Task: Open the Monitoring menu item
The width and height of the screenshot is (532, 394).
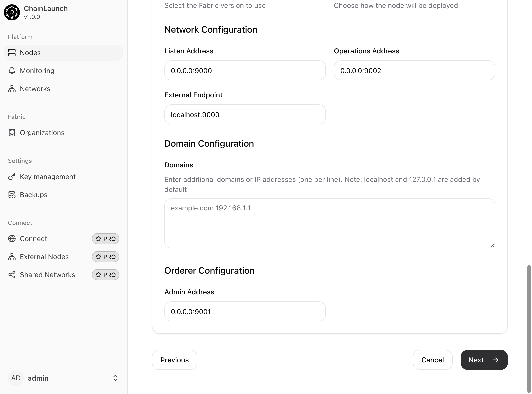Action: click(x=37, y=71)
